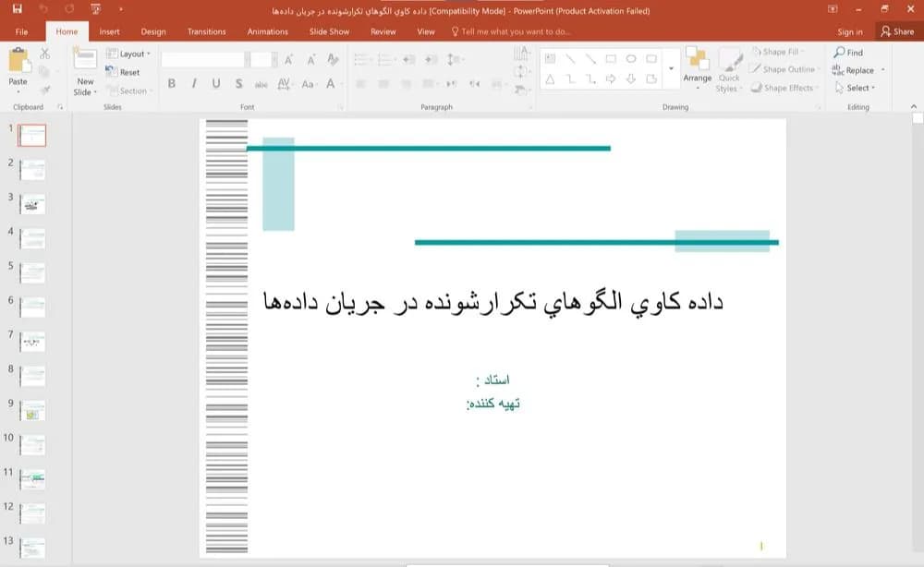Click the Cut scissors icon

pyautogui.click(x=44, y=54)
